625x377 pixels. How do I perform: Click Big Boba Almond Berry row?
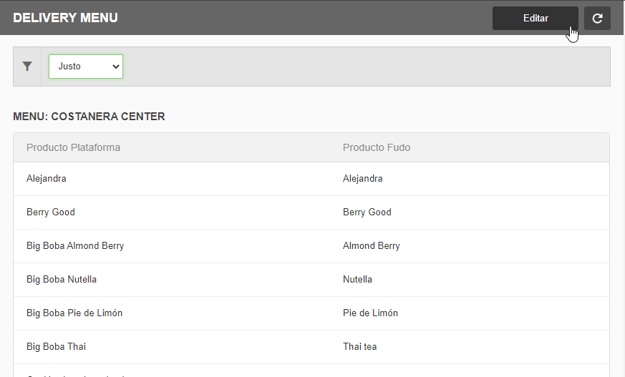click(x=311, y=246)
